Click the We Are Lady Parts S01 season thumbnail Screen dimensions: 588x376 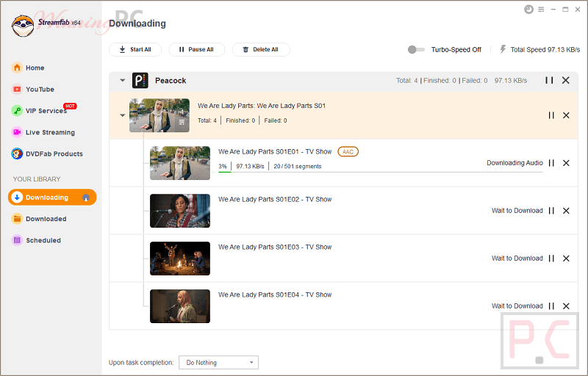[x=159, y=115]
